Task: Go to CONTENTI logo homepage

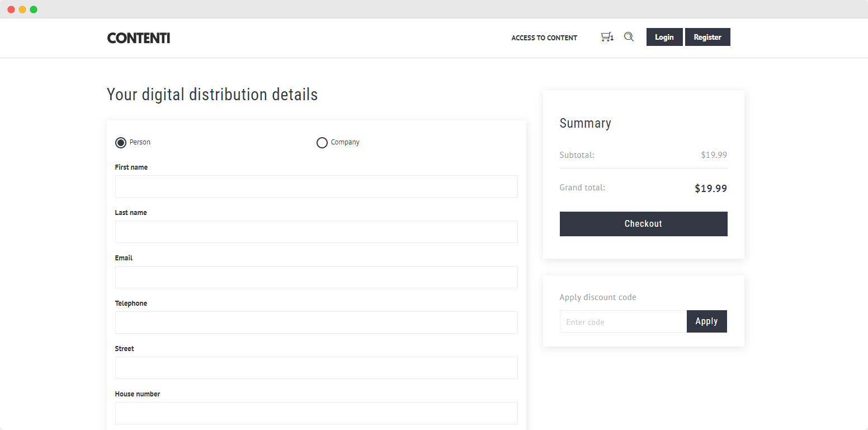Action: 139,38
